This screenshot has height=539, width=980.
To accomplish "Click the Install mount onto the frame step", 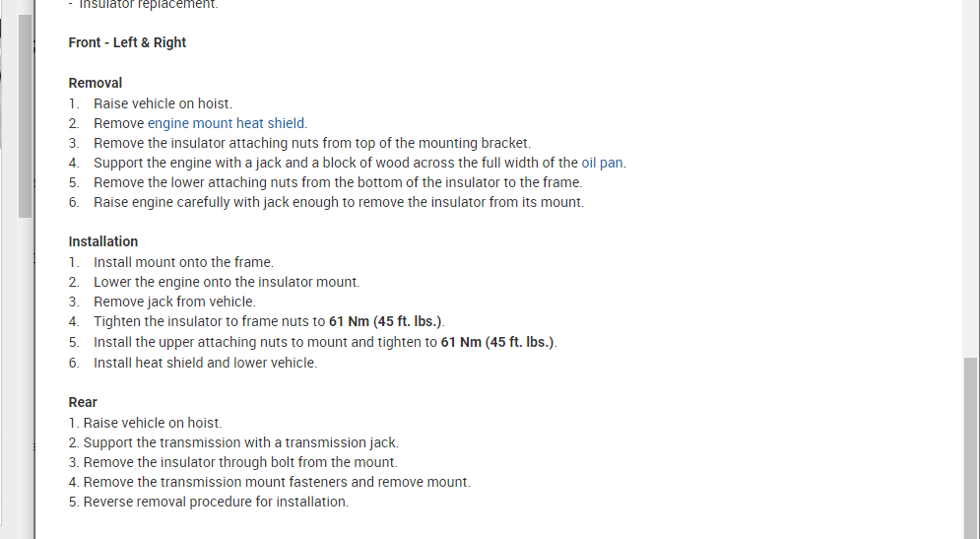I will [183, 262].
